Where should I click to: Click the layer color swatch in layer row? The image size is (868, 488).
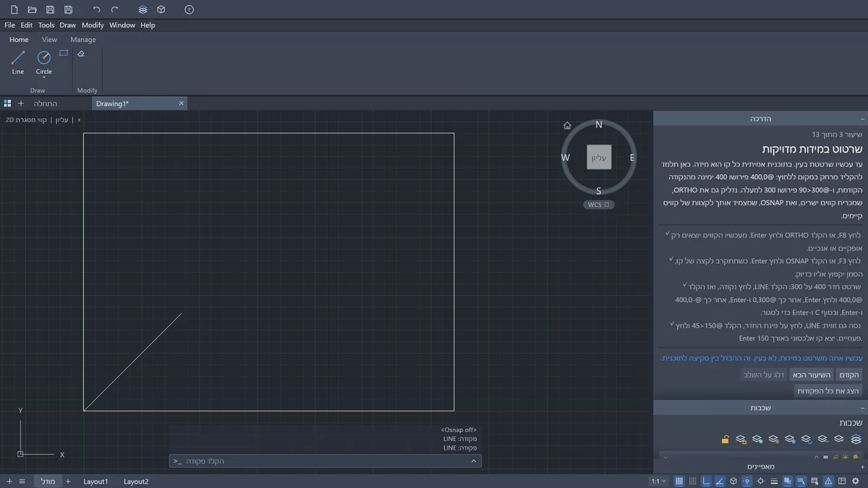(x=825, y=457)
